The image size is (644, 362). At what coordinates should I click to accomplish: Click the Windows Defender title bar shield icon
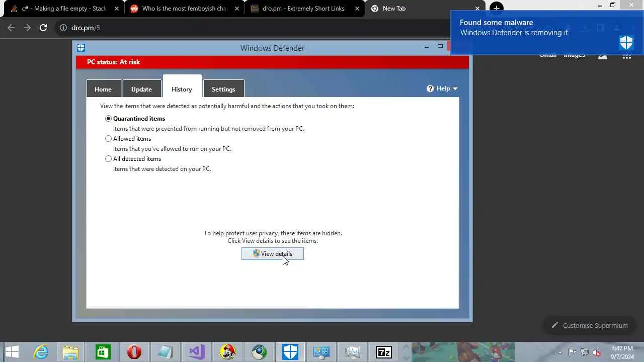coord(81,48)
